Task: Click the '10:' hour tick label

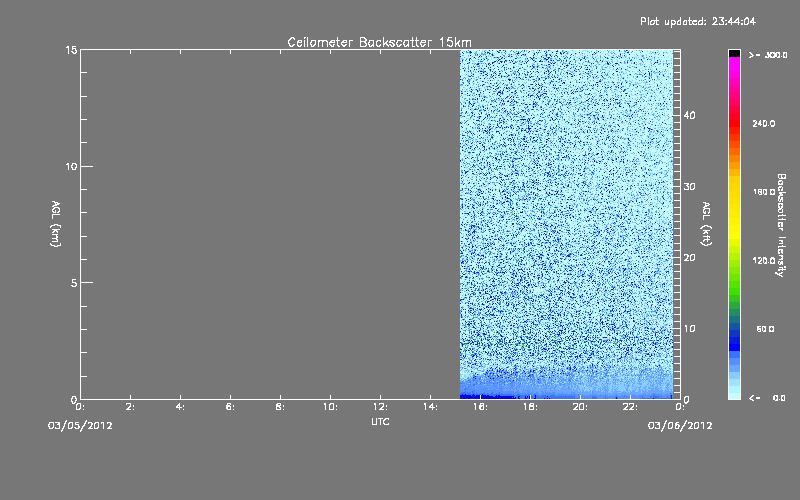Action: click(330, 407)
